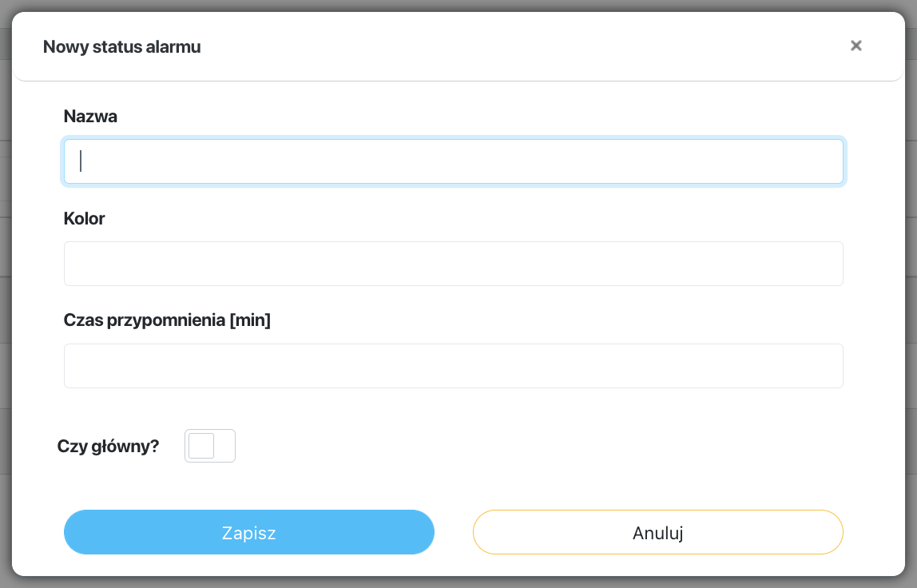Image resolution: width=917 pixels, height=588 pixels.
Task: Cancel the dialog using Anuluj
Action: click(657, 531)
